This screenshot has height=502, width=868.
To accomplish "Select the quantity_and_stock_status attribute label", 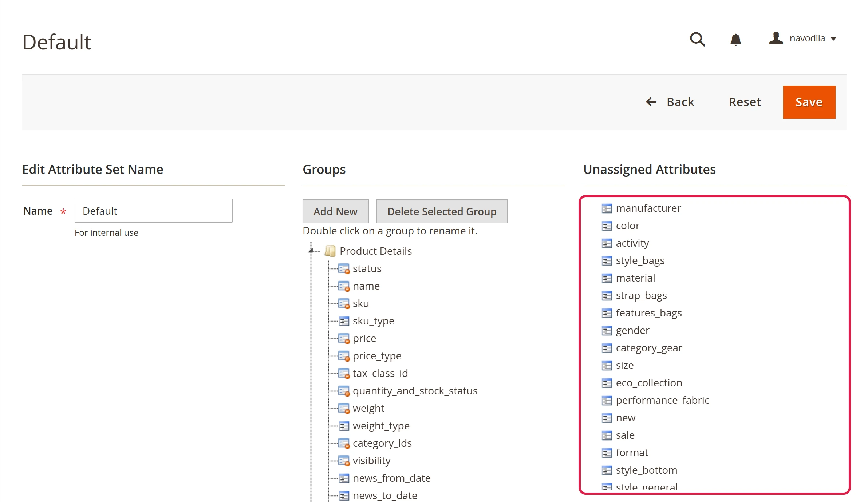I will pyautogui.click(x=415, y=391).
